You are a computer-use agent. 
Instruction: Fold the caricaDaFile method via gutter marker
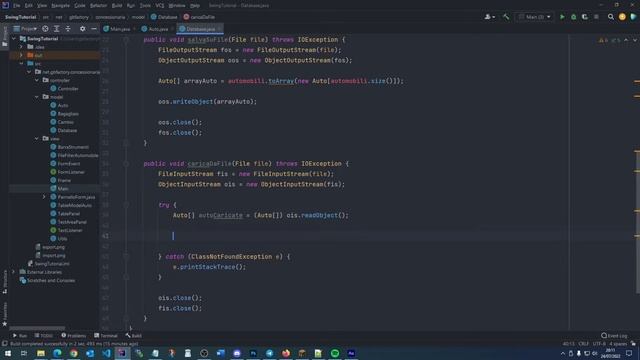(126, 164)
